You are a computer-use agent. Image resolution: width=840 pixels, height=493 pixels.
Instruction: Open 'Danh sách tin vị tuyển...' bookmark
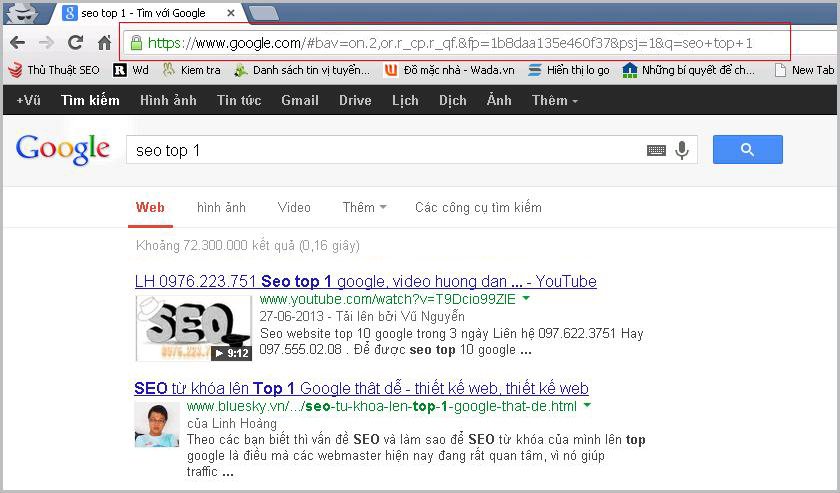pyautogui.click(x=302, y=70)
